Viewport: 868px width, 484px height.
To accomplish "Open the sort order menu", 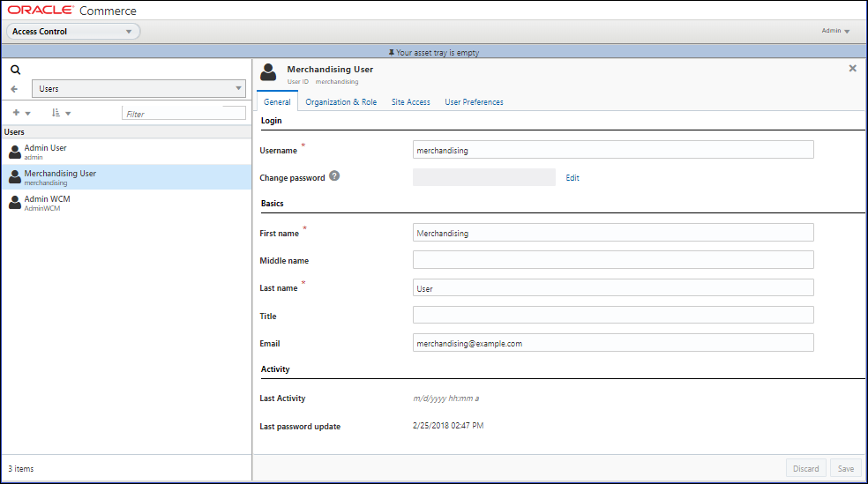I will [x=61, y=113].
